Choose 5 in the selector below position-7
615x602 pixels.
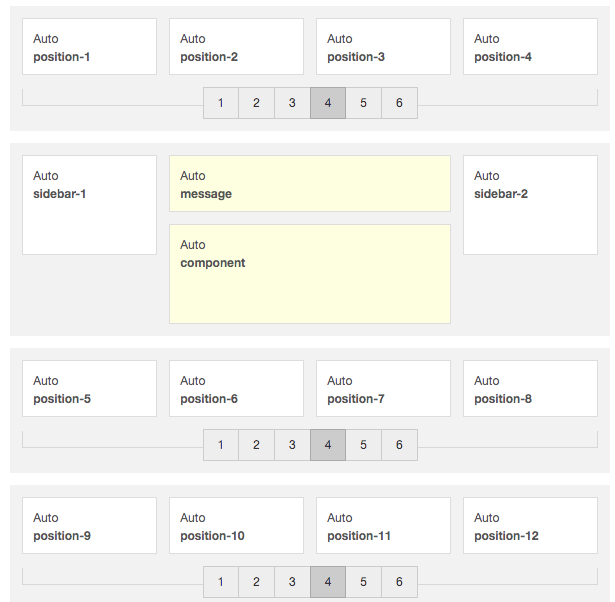[364, 445]
